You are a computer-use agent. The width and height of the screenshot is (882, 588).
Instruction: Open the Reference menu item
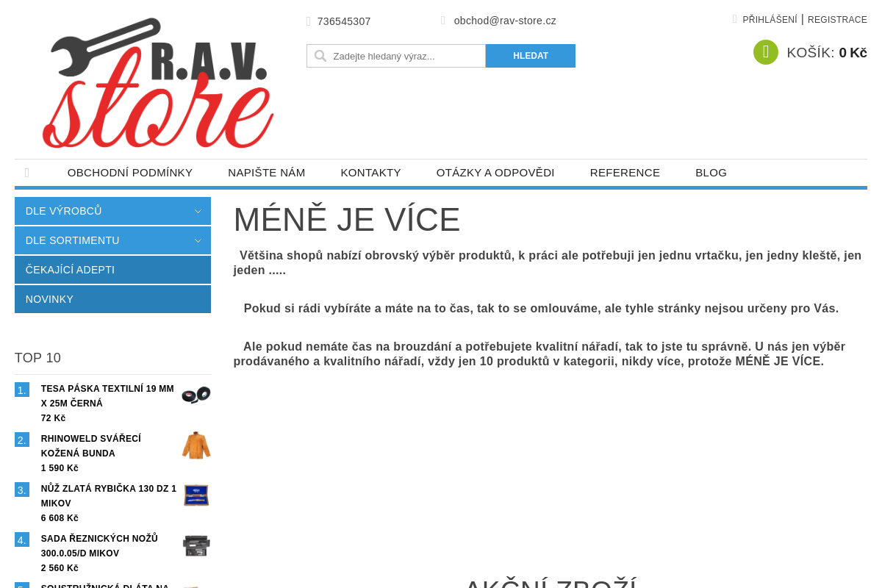click(625, 173)
